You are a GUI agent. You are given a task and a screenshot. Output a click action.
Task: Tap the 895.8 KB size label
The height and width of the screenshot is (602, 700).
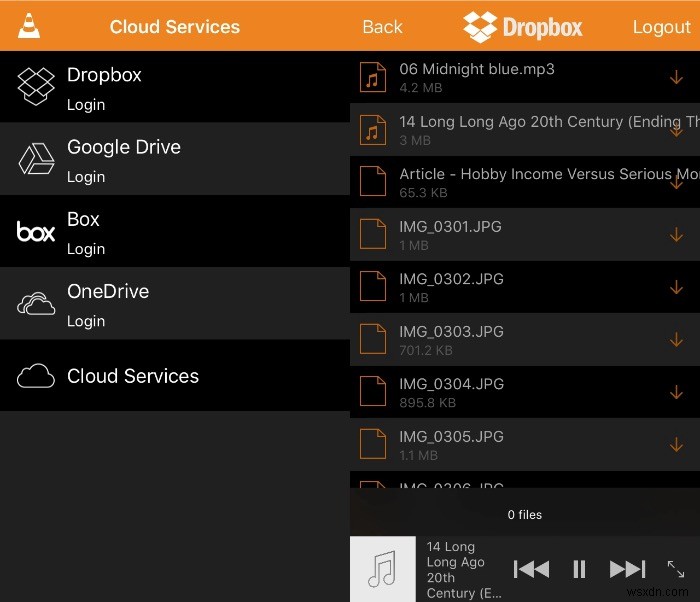click(428, 403)
